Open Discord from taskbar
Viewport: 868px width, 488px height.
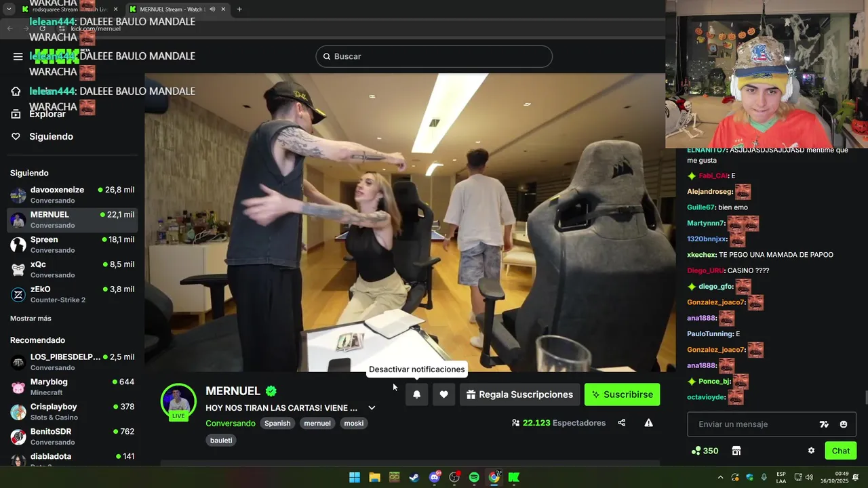(x=435, y=477)
